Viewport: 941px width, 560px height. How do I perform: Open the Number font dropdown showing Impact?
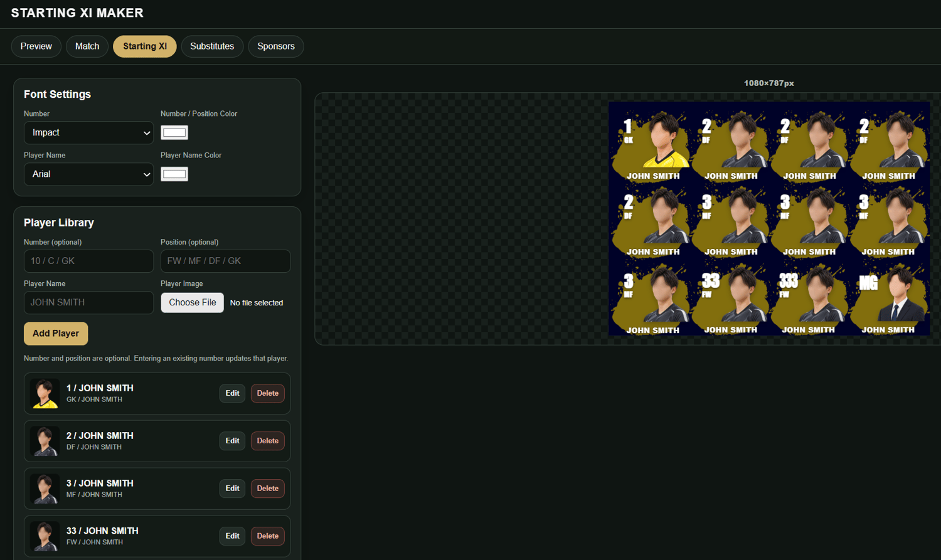pos(88,133)
